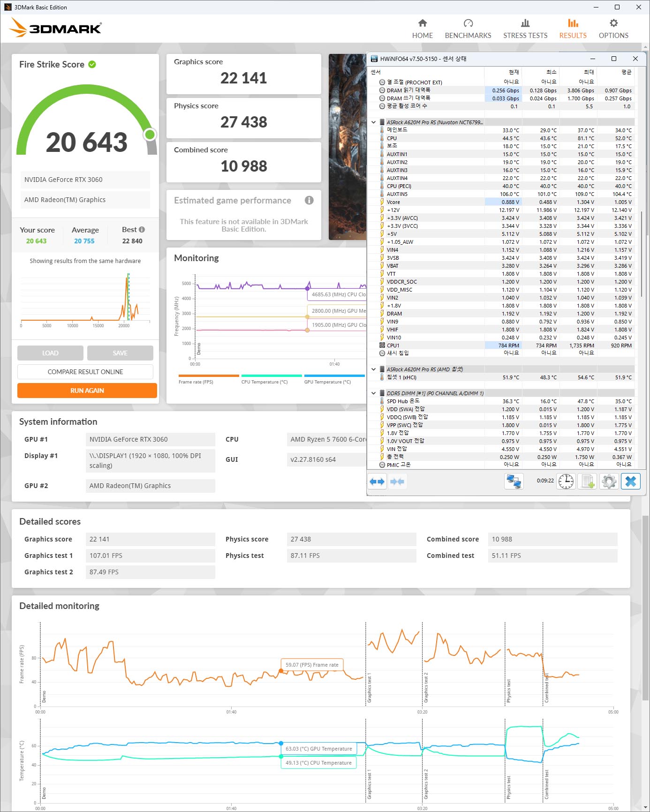Click the orange Frame rate (FPS) legend bar
This screenshot has width=650, height=812.
(209, 376)
